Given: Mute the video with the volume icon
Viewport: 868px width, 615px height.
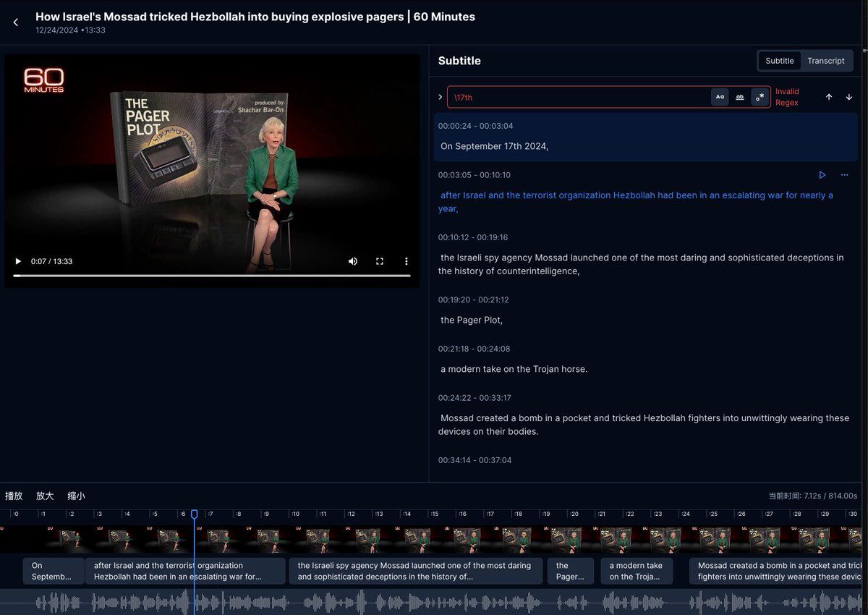Looking at the screenshot, I should tap(353, 261).
